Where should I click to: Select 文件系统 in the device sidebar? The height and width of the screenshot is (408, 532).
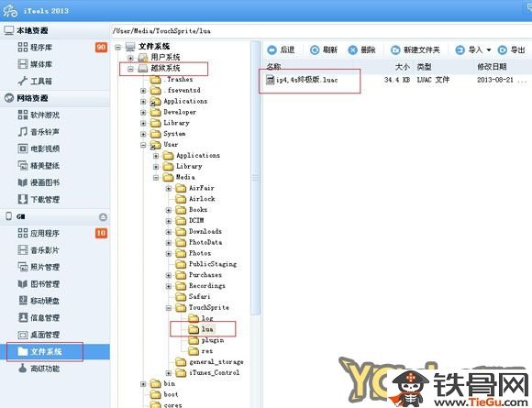click(x=55, y=352)
